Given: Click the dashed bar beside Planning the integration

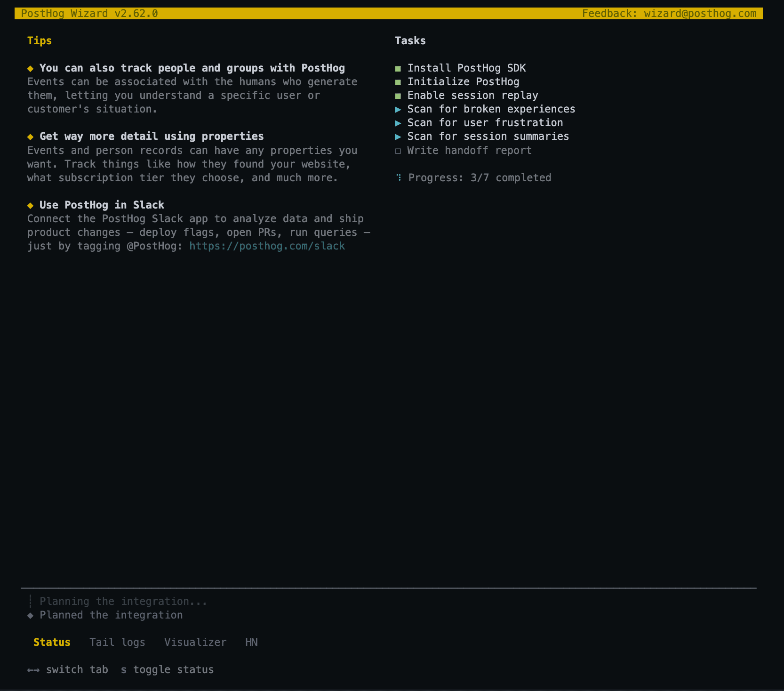Looking at the screenshot, I should click(31, 601).
